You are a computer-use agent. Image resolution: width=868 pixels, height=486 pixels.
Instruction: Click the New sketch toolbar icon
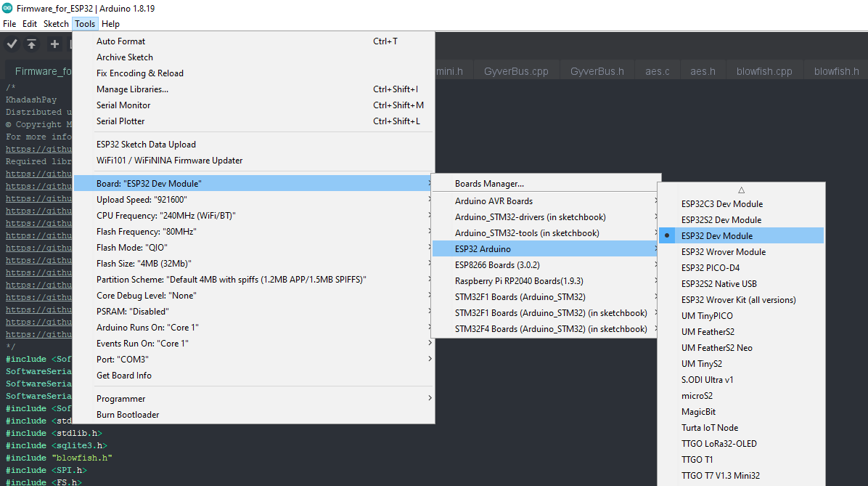pyautogui.click(x=54, y=44)
